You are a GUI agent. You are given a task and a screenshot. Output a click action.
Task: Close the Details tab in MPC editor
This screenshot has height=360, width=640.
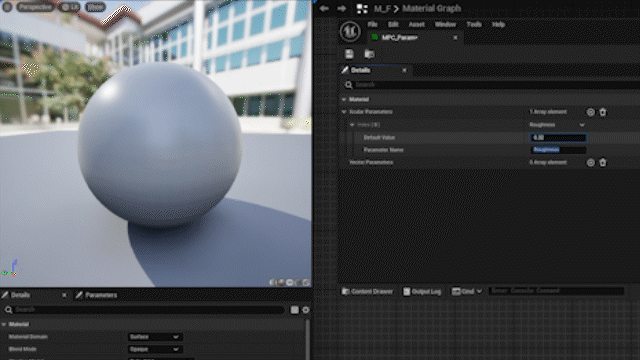pos(404,70)
